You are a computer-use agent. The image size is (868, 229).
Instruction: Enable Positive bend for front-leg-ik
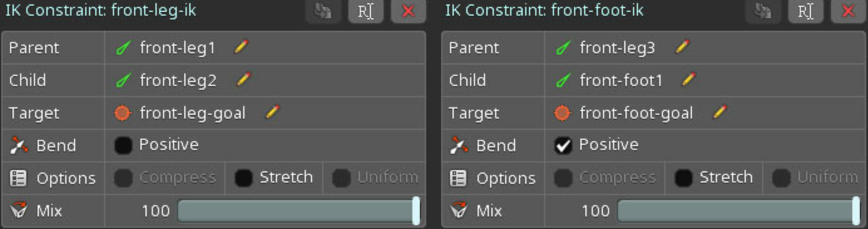(x=123, y=146)
